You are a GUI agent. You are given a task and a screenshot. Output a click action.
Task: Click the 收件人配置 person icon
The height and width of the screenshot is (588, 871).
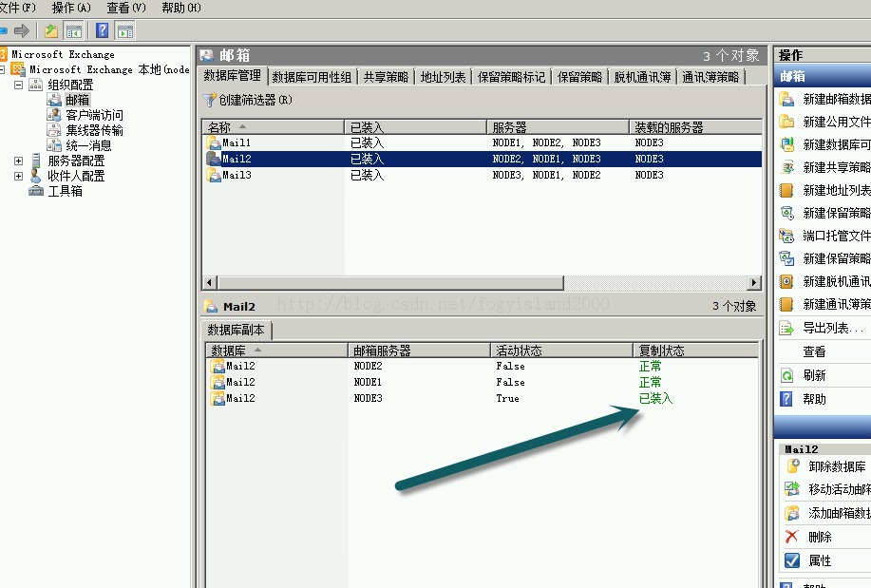click(35, 176)
